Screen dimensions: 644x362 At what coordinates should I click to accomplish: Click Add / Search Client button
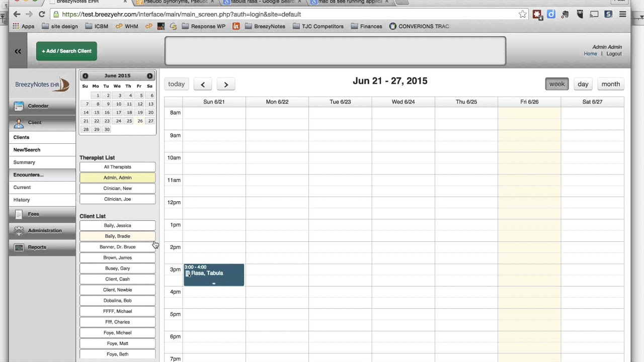tap(66, 51)
